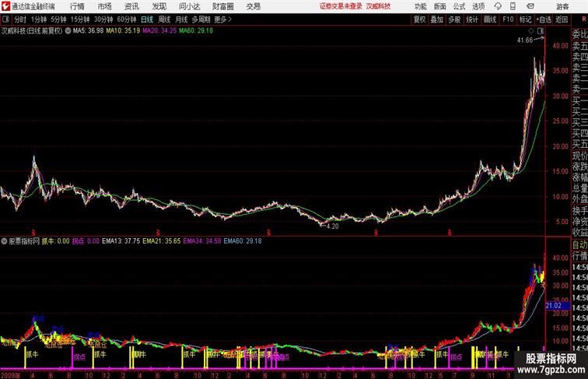
Task: Open the 交易 menu
Action: (253, 6)
